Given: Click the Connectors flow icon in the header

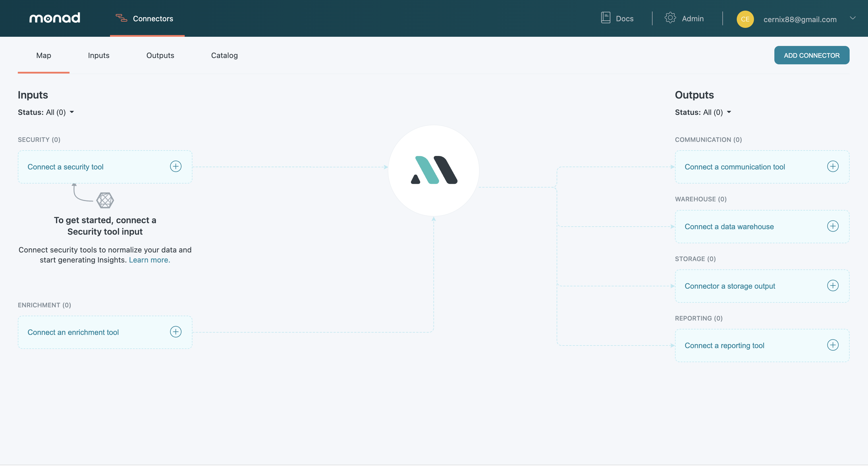Looking at the screenshot, I should click(x=121, y=18).
